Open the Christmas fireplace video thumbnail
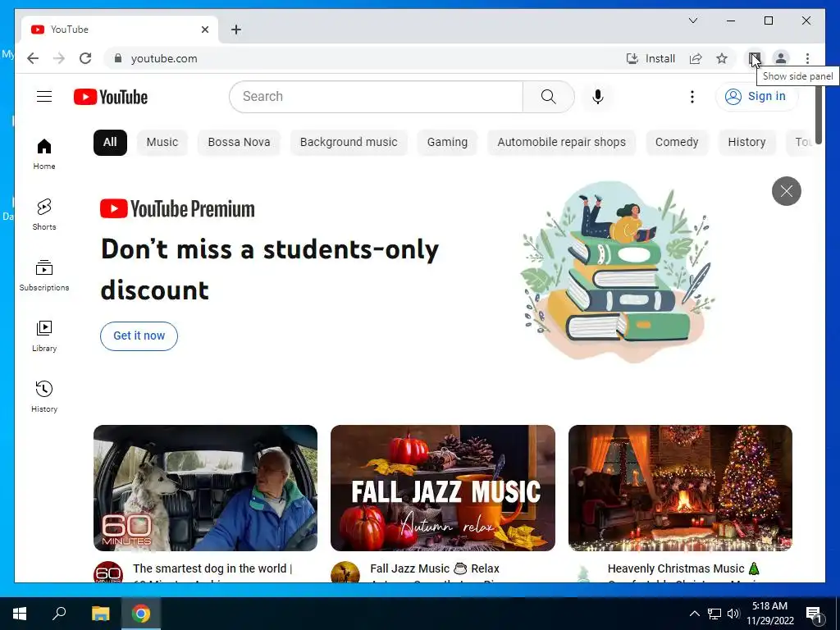This screenshot has width=840, height=630. tap(680, 487)
